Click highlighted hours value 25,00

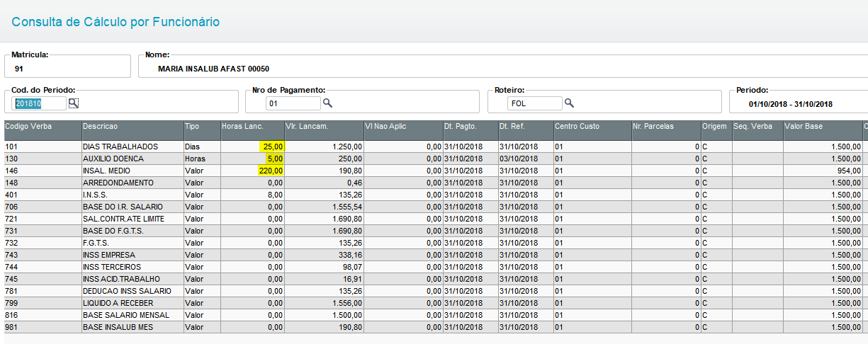[272, 147]
